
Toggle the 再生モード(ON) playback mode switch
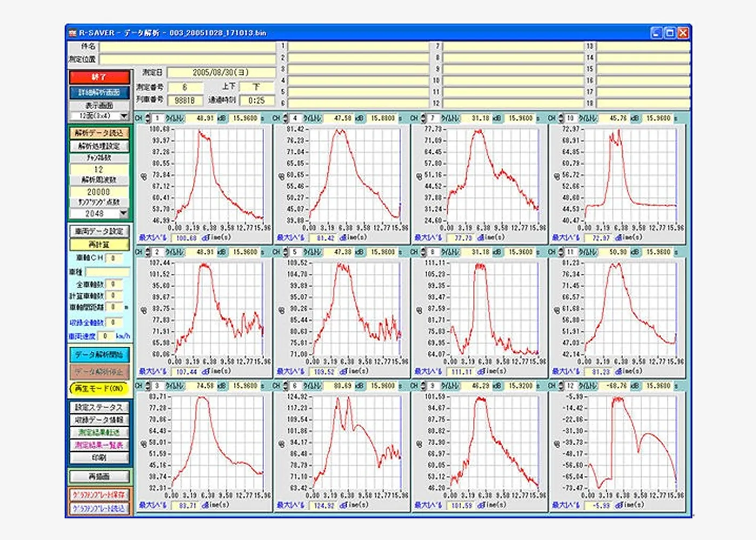coord(99,388)
